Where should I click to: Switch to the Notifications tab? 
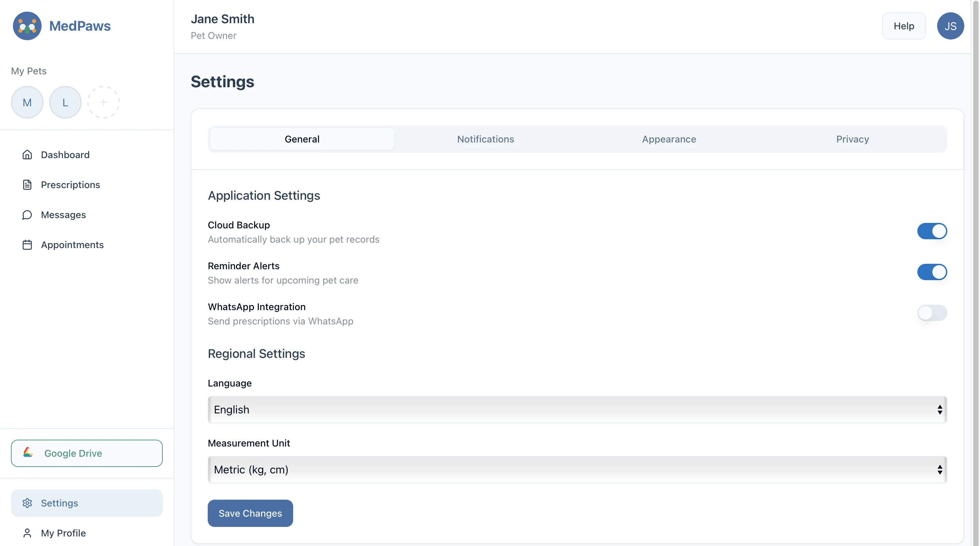[486, 139]
